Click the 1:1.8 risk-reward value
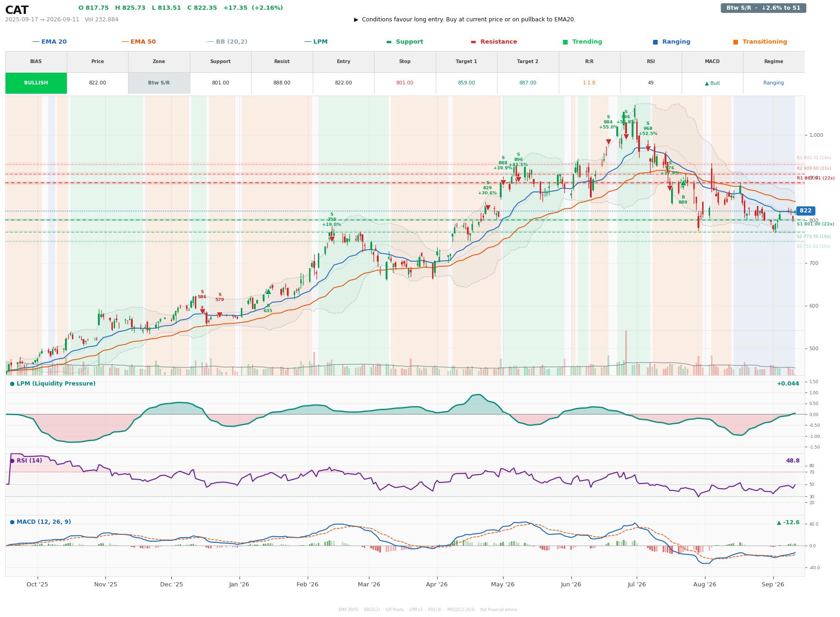840x617 pixels. (x=589, y=83)
